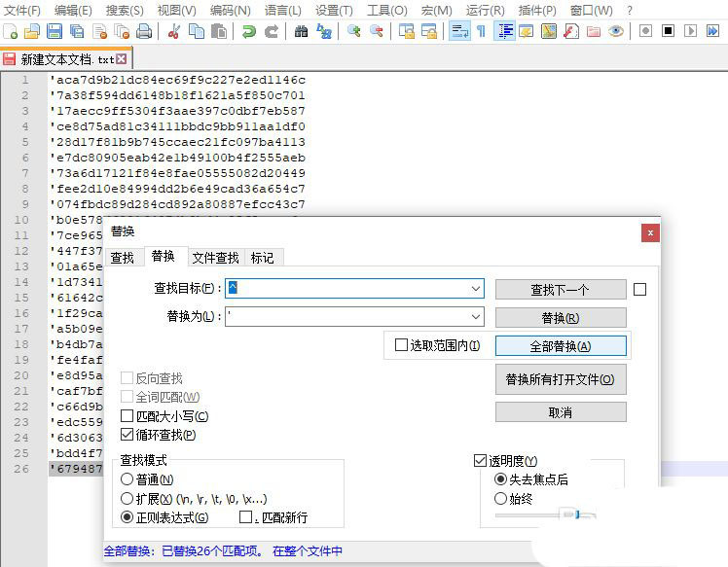The height and width of the screenshot is (567, 728).
Task: Click the Zoom In icon
Action: pyautogui.click(x=354, y=31)
